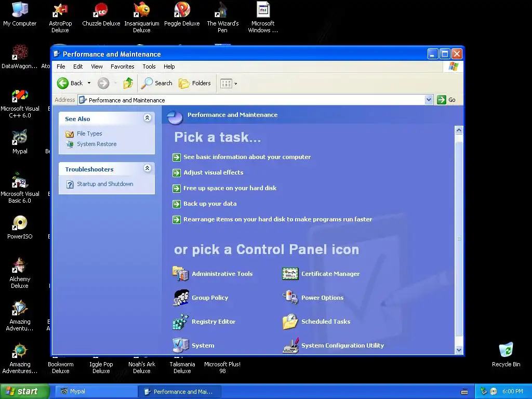Open Administrative Tools icon

point(180,273)
